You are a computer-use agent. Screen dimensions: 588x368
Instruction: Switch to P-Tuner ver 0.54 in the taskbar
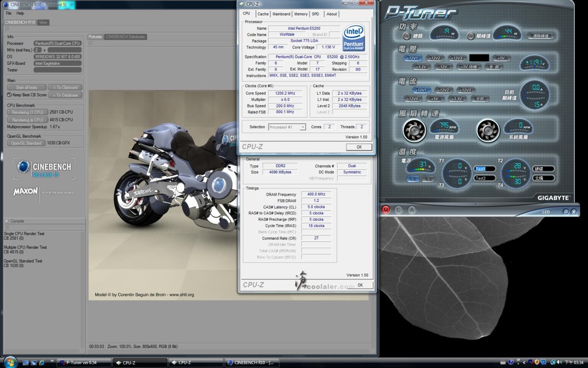point(83,363)
